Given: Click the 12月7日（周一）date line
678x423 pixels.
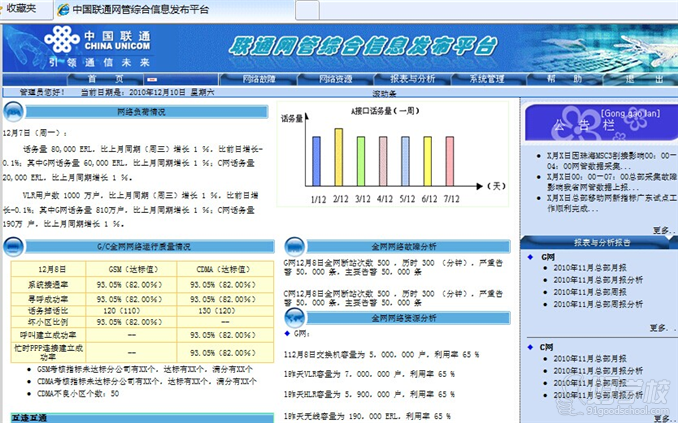Looking at the screenshot, I should (35, 133).
